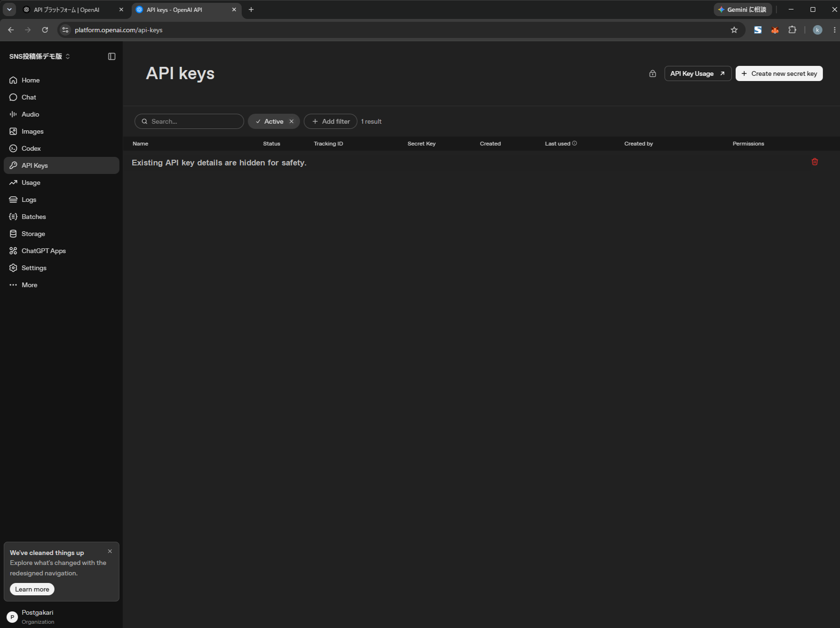This screenshot has height=628, width=840.
Task: Click the lock icon beside API Key Usage
Action: tap(653, 73)
